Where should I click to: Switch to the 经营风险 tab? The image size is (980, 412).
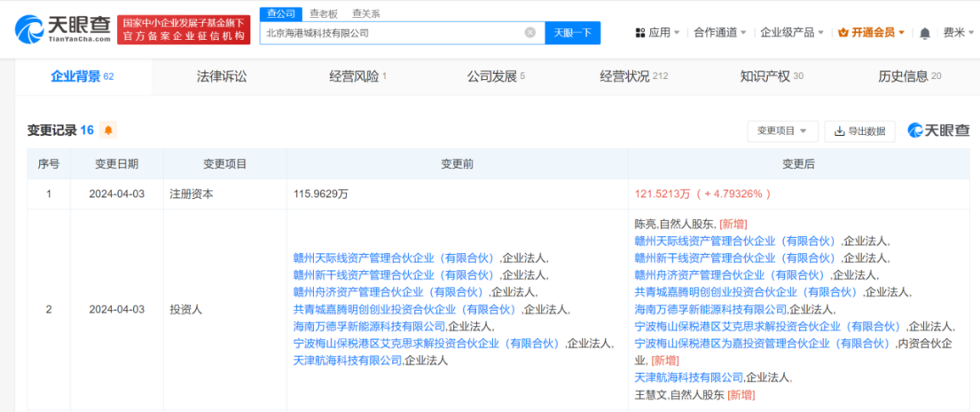point(357,77)
